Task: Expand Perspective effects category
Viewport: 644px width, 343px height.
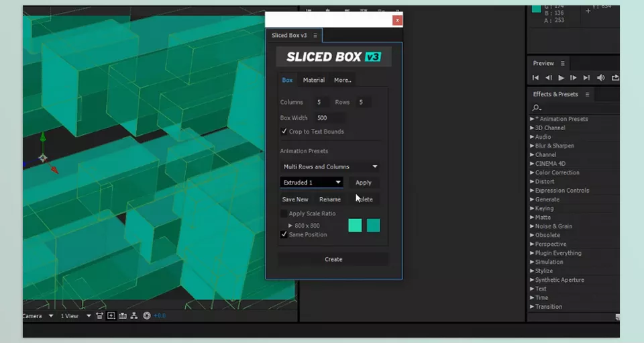Action: (532, 244)
